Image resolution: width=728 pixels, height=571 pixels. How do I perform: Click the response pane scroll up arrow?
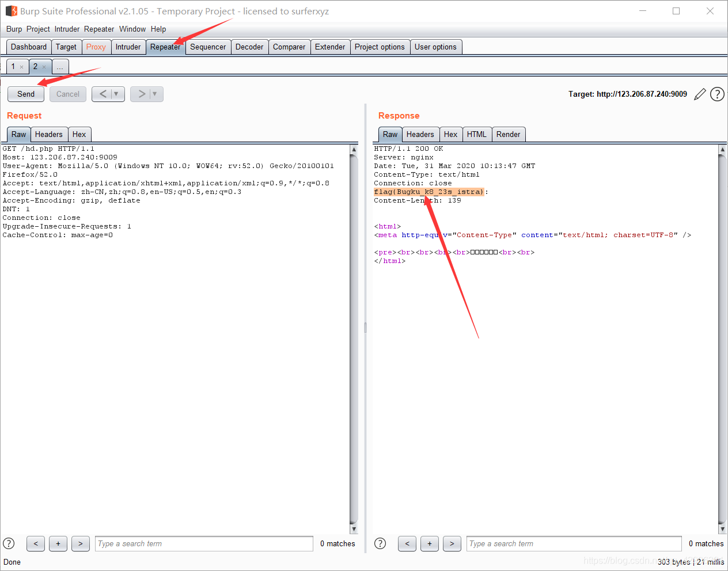(x=722, y=149)
